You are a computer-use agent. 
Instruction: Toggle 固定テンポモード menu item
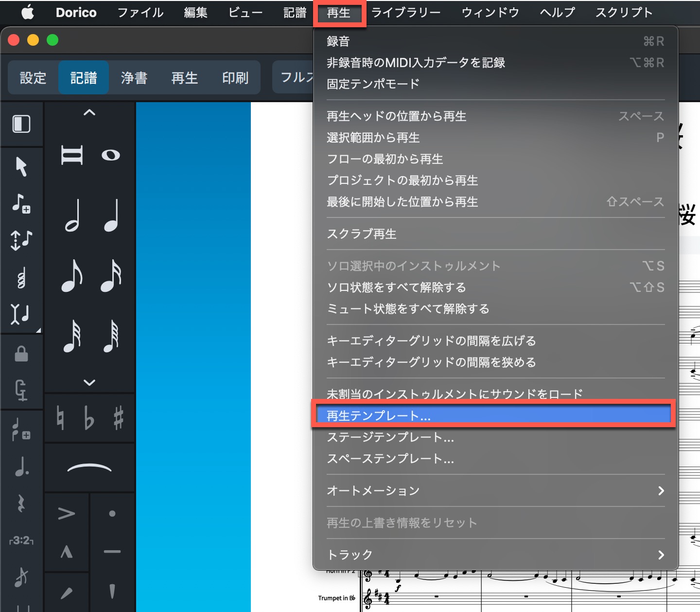[x=495, y=84]
